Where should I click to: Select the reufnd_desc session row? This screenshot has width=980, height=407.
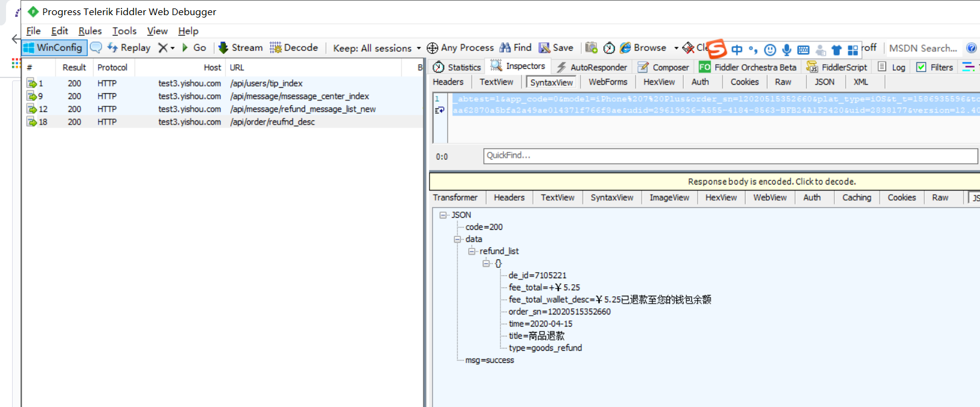222,122
